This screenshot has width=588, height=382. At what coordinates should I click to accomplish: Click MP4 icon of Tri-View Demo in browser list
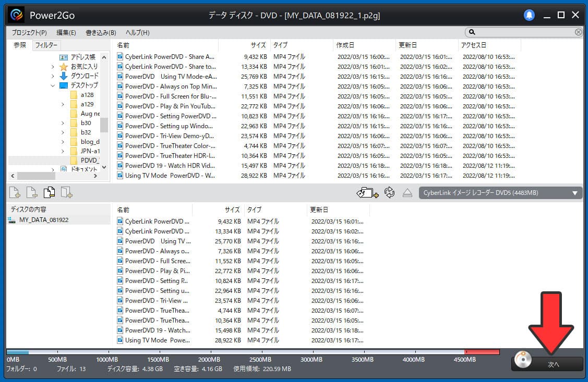[120, 135]
